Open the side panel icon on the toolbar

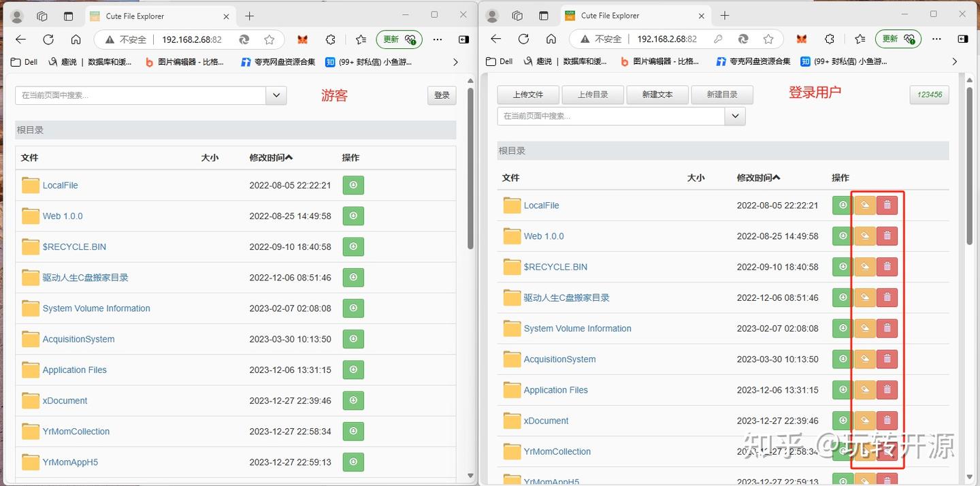[x=464, y=39]
